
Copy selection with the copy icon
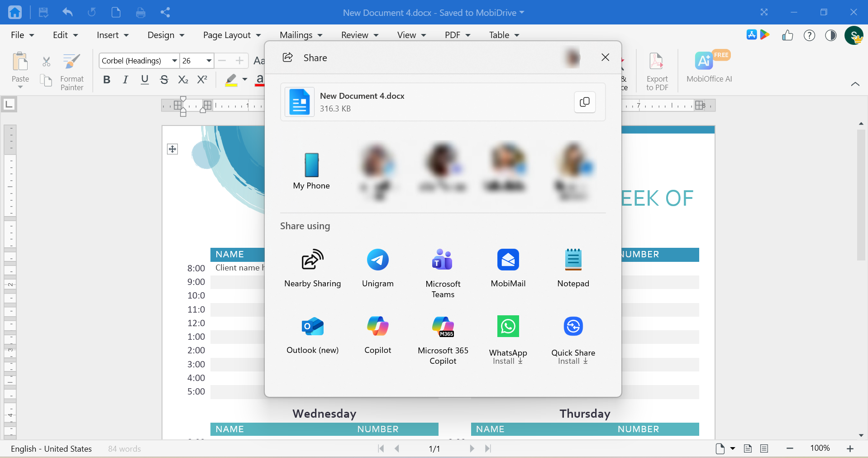[x=46, y=81]
